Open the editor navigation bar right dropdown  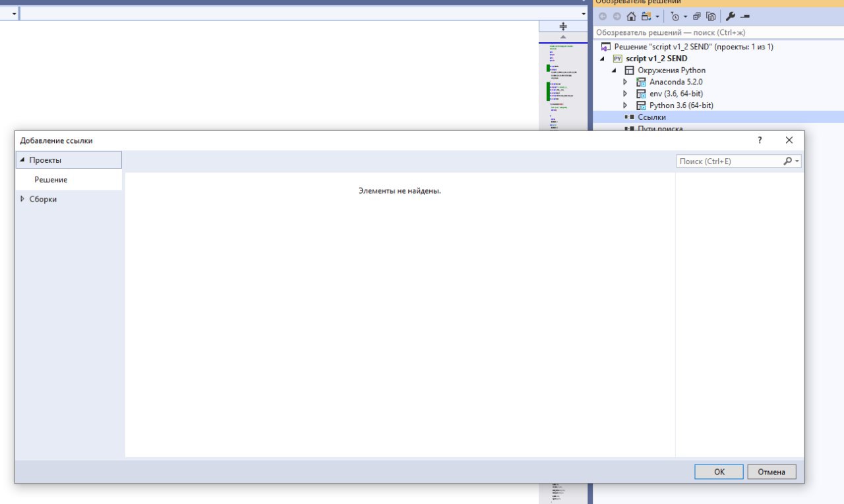(x=584, y=14)
